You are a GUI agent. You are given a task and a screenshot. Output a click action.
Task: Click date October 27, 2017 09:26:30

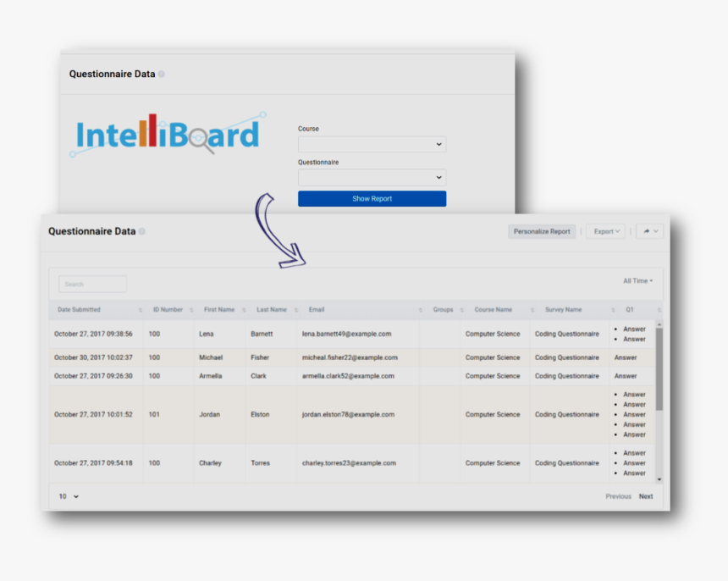(x=93, y=376)
